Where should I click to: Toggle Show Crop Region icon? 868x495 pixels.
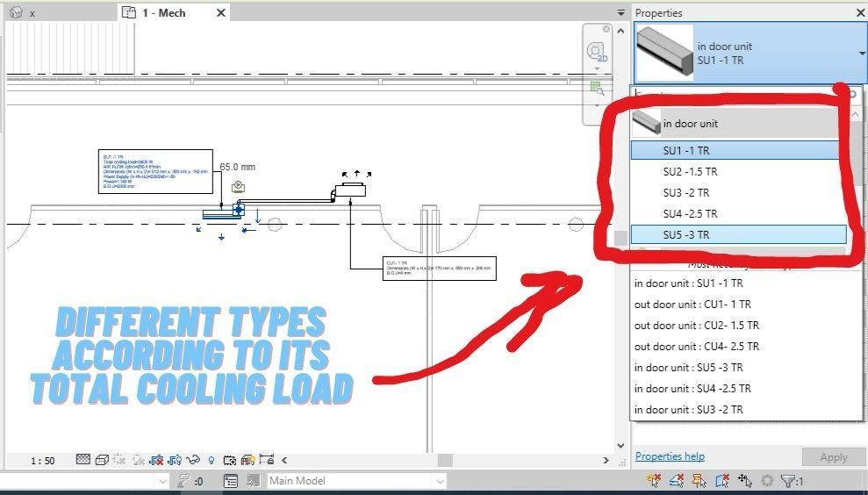pos(175,460)
